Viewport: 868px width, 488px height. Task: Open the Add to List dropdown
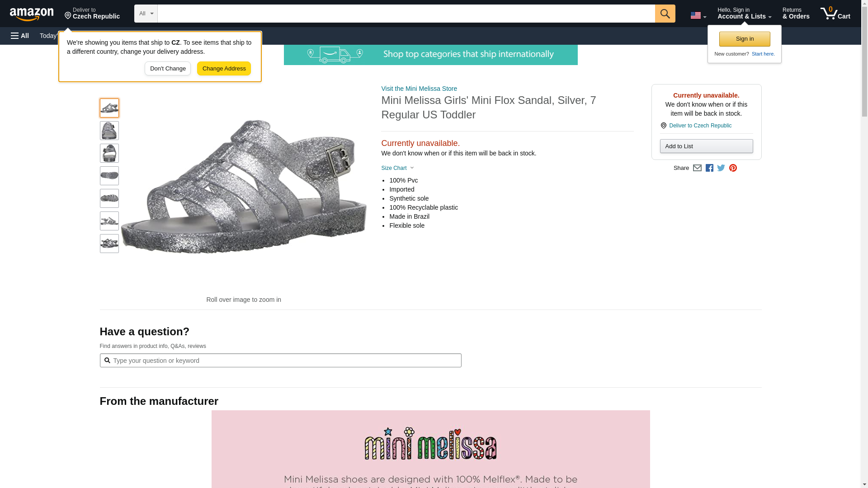pos(706,146)
